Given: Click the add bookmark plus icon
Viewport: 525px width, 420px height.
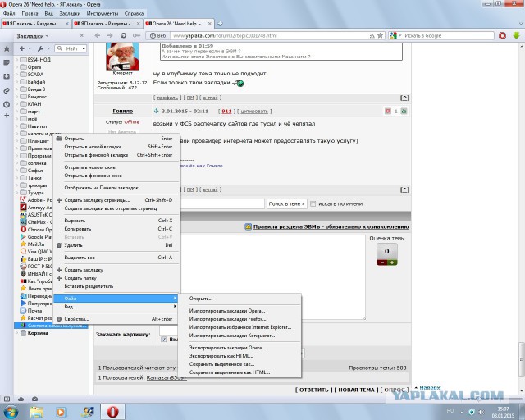Looking at the screenshot, I should click(22, 48).
